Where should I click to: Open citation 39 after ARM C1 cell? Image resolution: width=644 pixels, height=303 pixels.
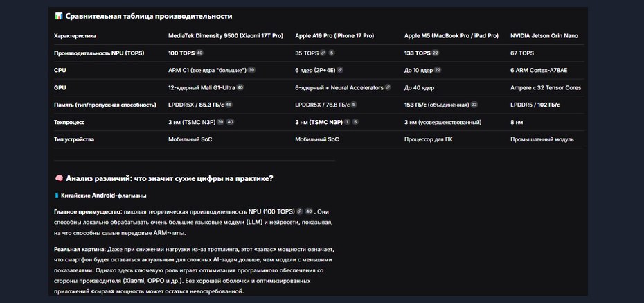pos(251,70)
